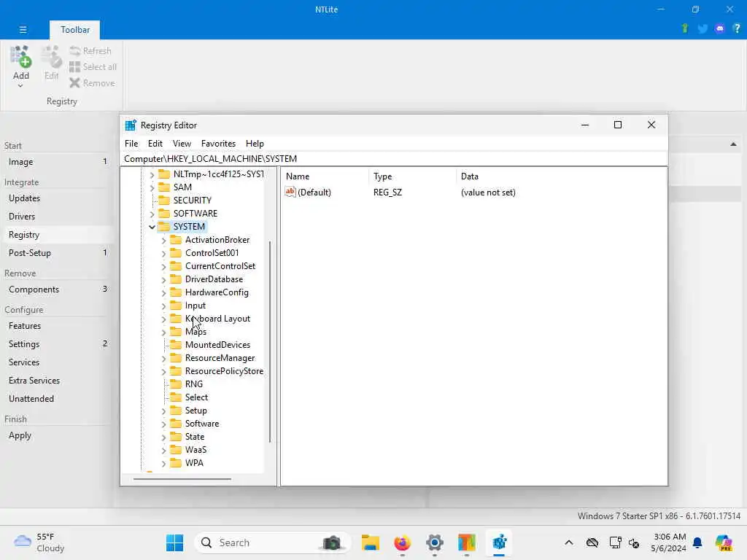The height and width of the screenshot is (560, 747).
Task: Click the tree pane horizontal scrollbar
Action: click(x=182, y=479)
